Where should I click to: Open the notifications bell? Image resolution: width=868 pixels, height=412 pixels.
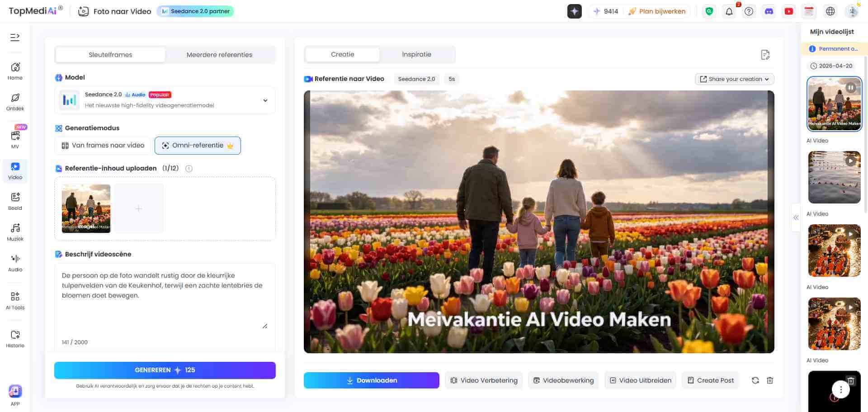pyautogui.click(x=729, y=11)
